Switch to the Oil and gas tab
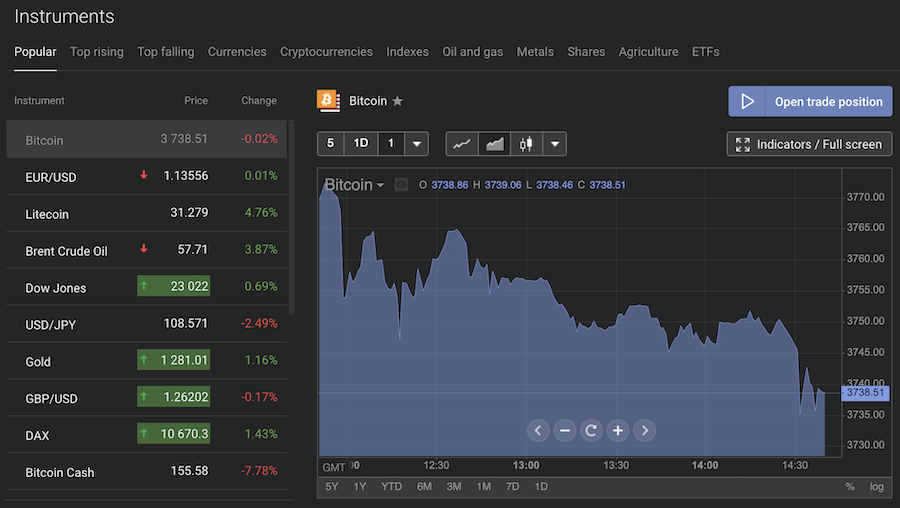This screenshot has height=508, width=900. (x=472, y=52)
